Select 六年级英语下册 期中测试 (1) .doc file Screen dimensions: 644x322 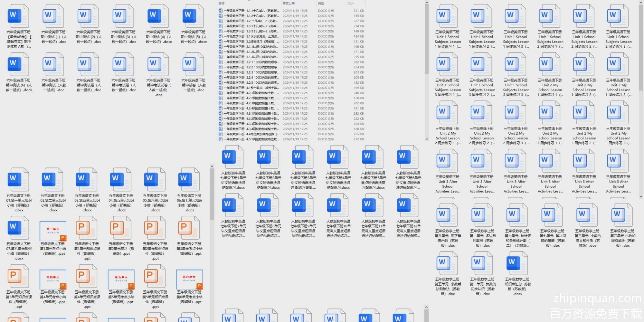click(x=53, y=24)
